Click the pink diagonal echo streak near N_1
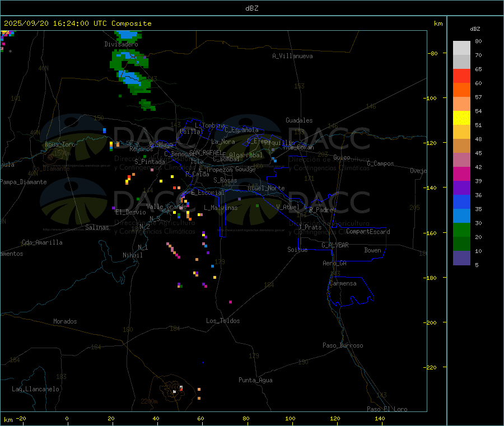 click(173, 250)
